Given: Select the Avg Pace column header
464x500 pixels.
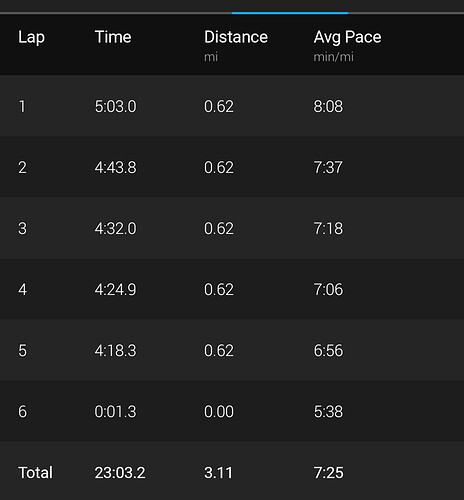Looking at the screenshot, I should (347, 37).
